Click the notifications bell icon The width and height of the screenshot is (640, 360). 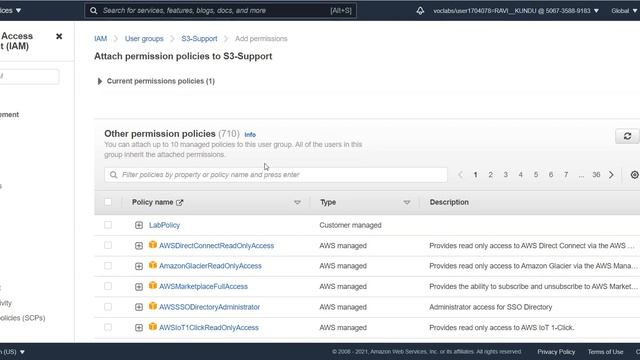[420, 11]
